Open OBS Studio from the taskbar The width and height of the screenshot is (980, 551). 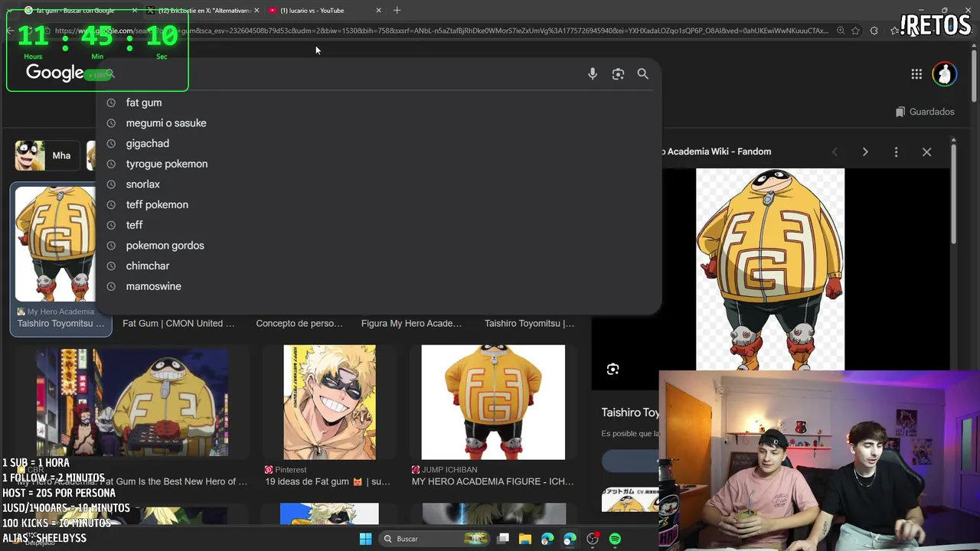[593, 539]
